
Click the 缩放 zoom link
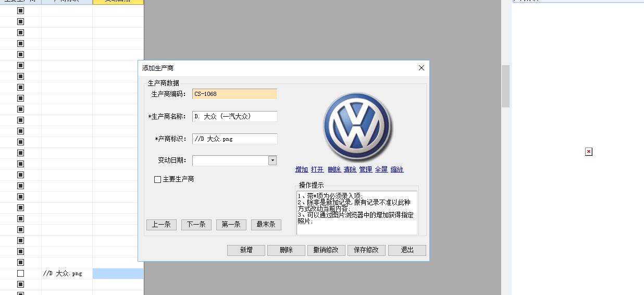pos(397,169)
